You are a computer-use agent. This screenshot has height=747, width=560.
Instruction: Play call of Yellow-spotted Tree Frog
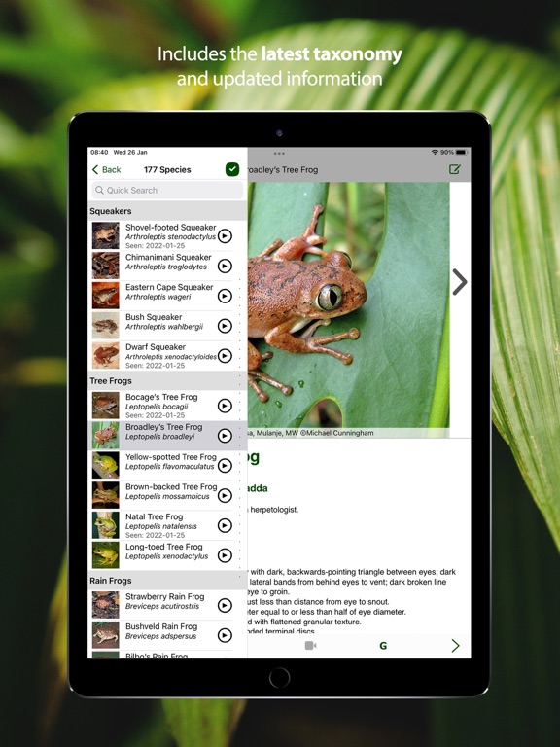coord(225,466)
